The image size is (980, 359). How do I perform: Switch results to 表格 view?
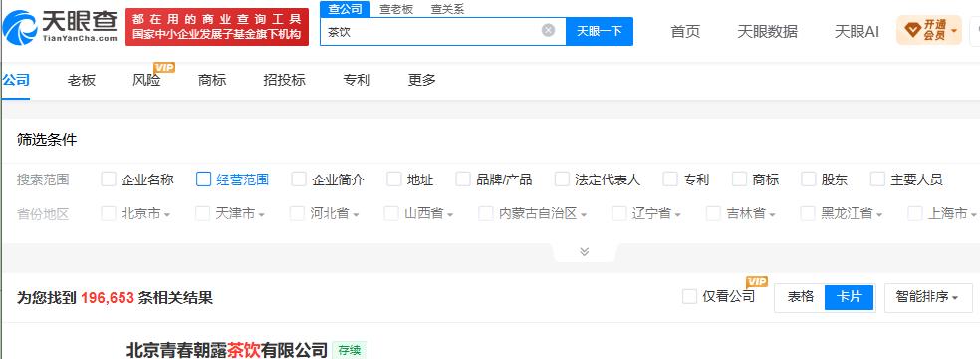click(800, 297)
